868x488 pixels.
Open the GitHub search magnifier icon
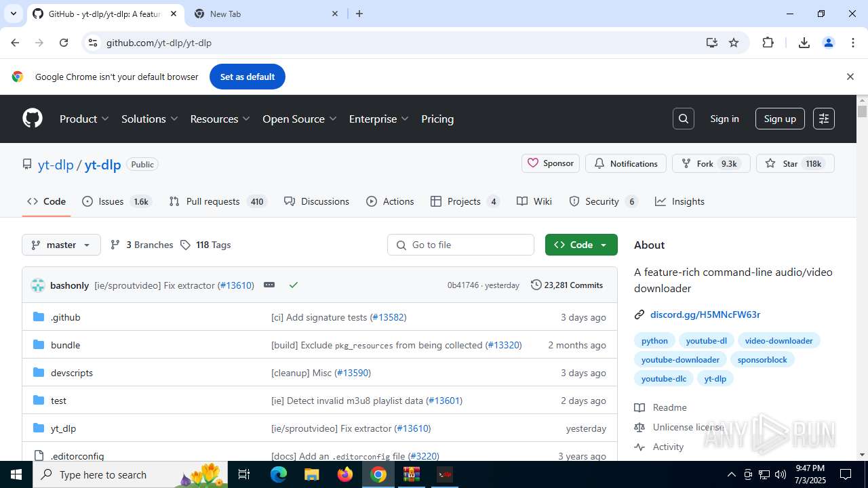click(x=684, y=119)
